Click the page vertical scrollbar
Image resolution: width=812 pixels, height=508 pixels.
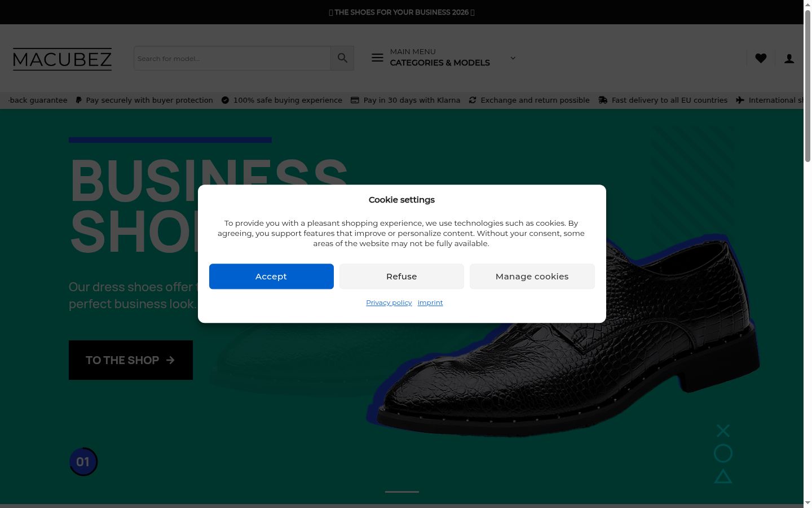coord(807,86)
